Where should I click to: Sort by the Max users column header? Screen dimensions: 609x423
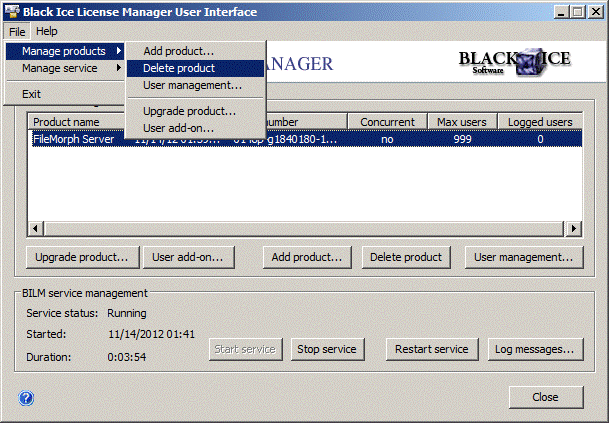(x=462, y=122)
